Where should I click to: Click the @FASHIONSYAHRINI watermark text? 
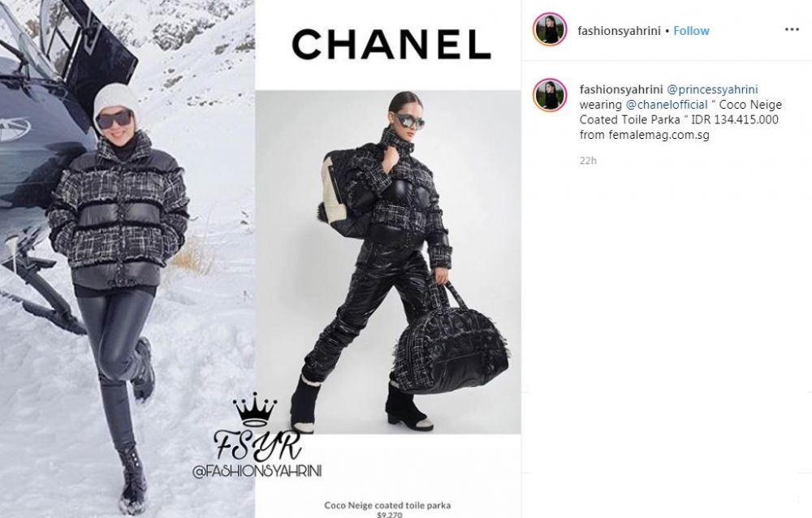[x=257, y=472]
